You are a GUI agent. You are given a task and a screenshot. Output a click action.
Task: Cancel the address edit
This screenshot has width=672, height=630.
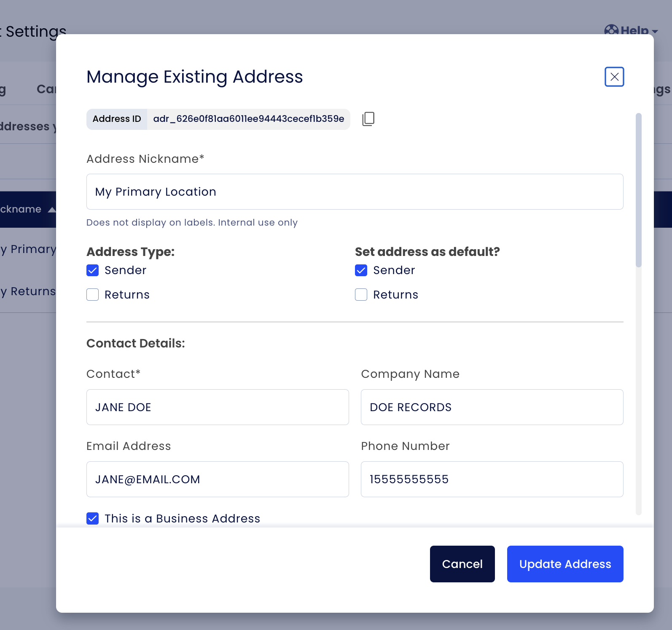pos(462,564)
